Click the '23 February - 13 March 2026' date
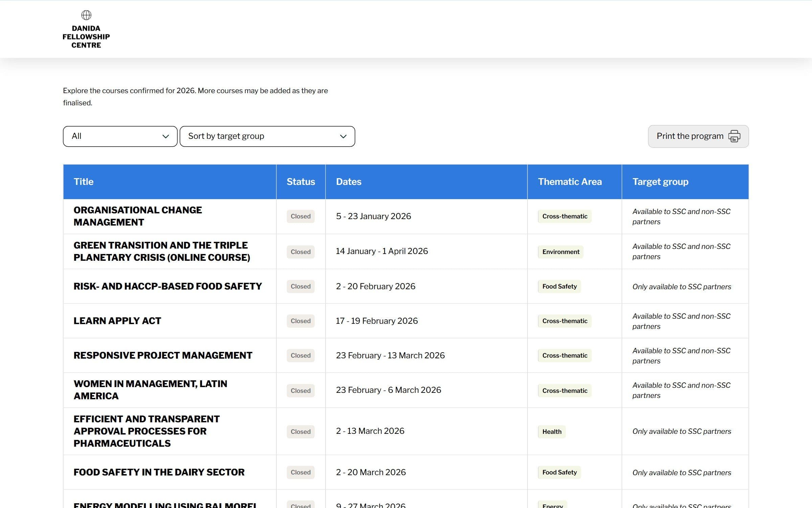Viewport: 812px width, 508px height. [x=390, y=355]
